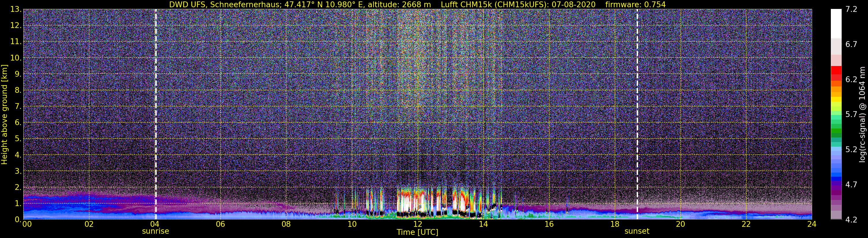The height and width of the screenshot is (238, 868).
Task: Click the colorbar value '7.2'
Action: [851, 10]
